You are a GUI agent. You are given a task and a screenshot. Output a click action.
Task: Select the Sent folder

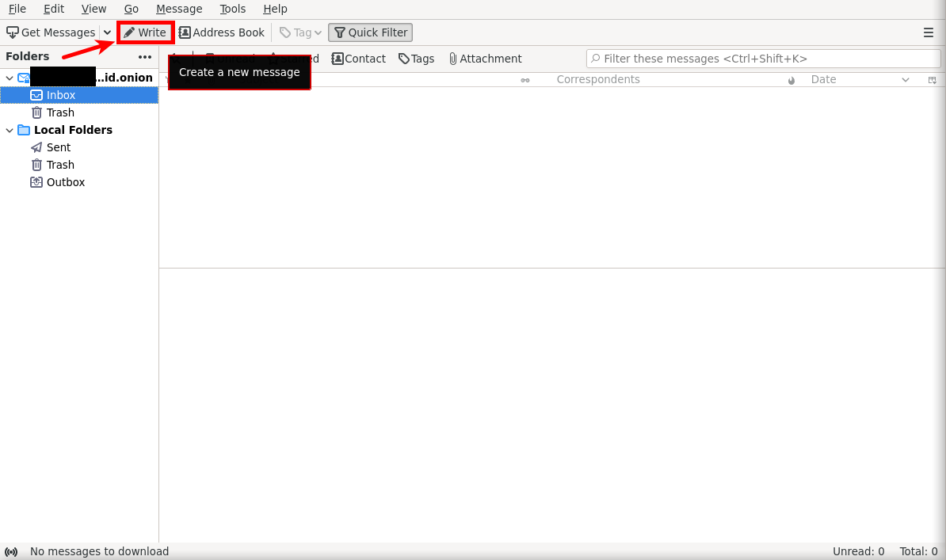(58, 147)
